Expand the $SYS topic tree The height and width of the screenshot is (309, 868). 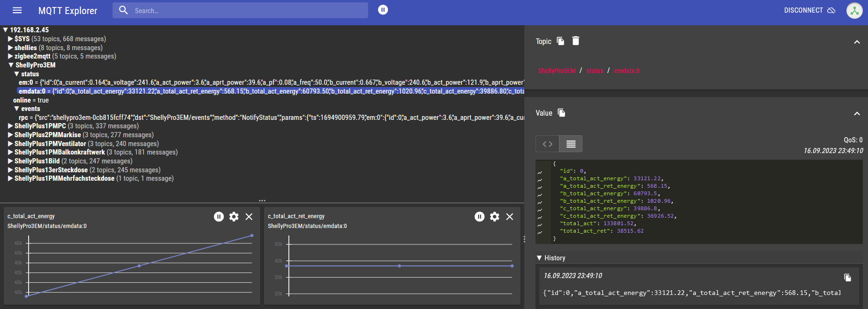click(10, 39)
